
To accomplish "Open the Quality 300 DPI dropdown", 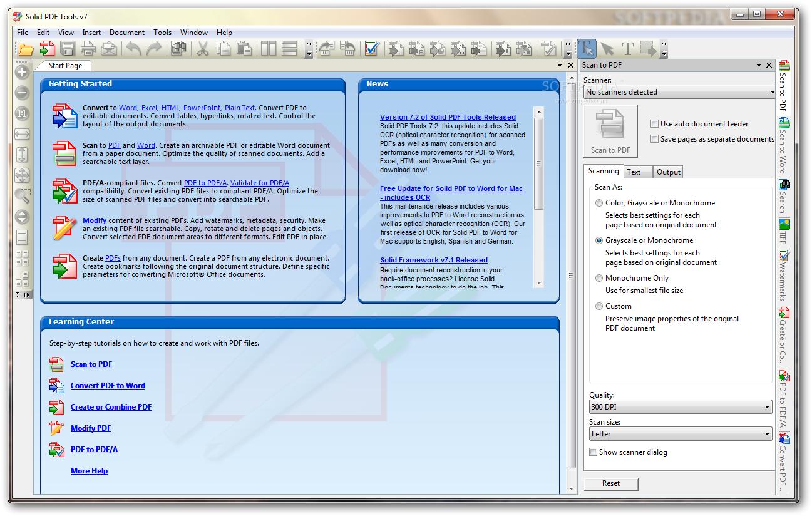I will 681,407.
